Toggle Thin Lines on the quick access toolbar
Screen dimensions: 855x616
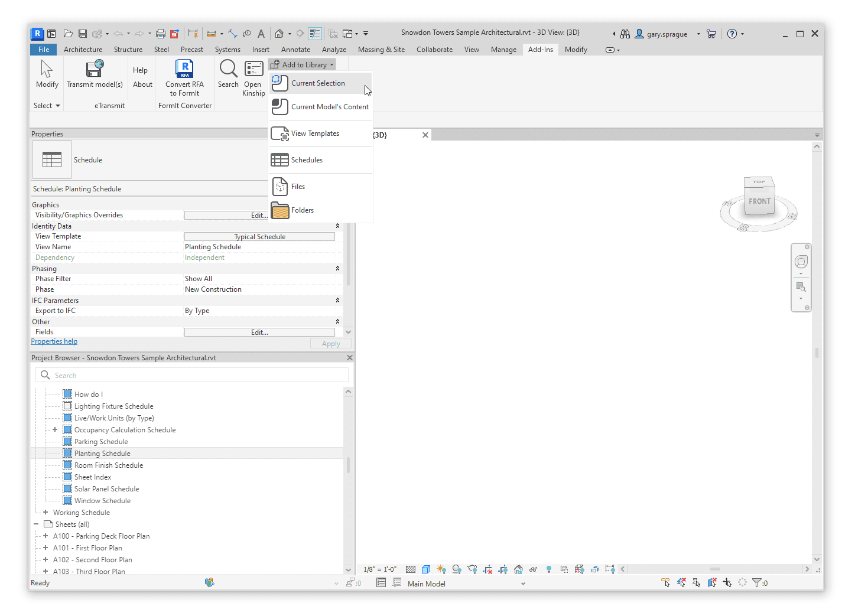(x=315, y=34)
